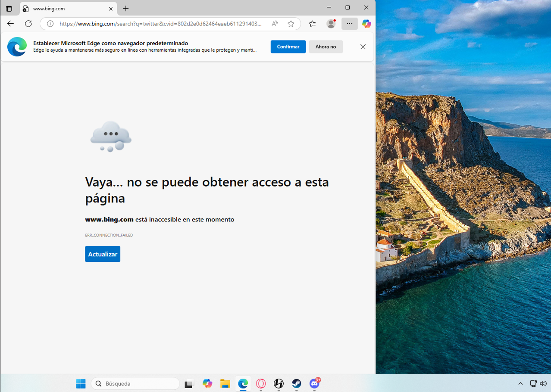
Task: Maximize the Edge window
Action: [x=348, y=7]
